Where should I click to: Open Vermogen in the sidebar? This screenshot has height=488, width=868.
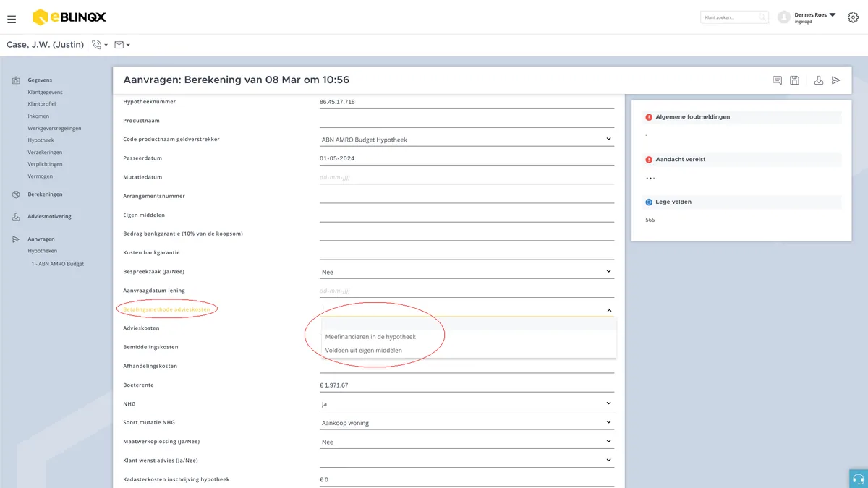pos(40,176)
